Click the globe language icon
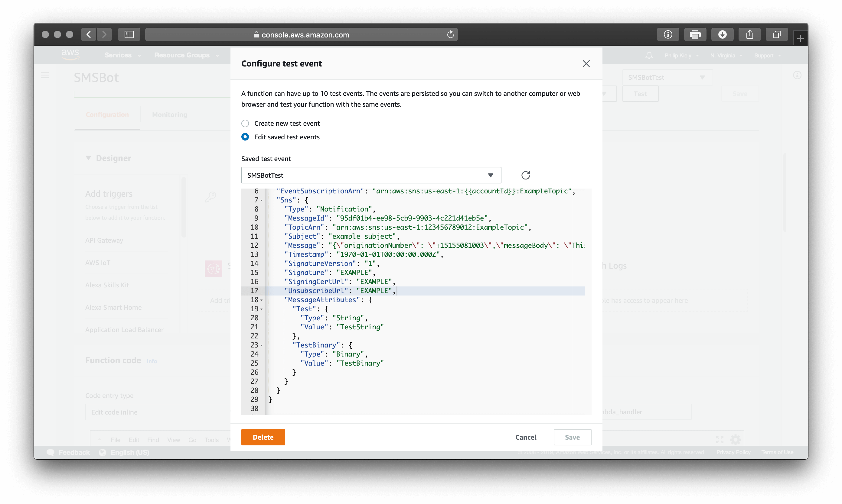The height and width of the screenshot is (504, 842). point(102,452)
